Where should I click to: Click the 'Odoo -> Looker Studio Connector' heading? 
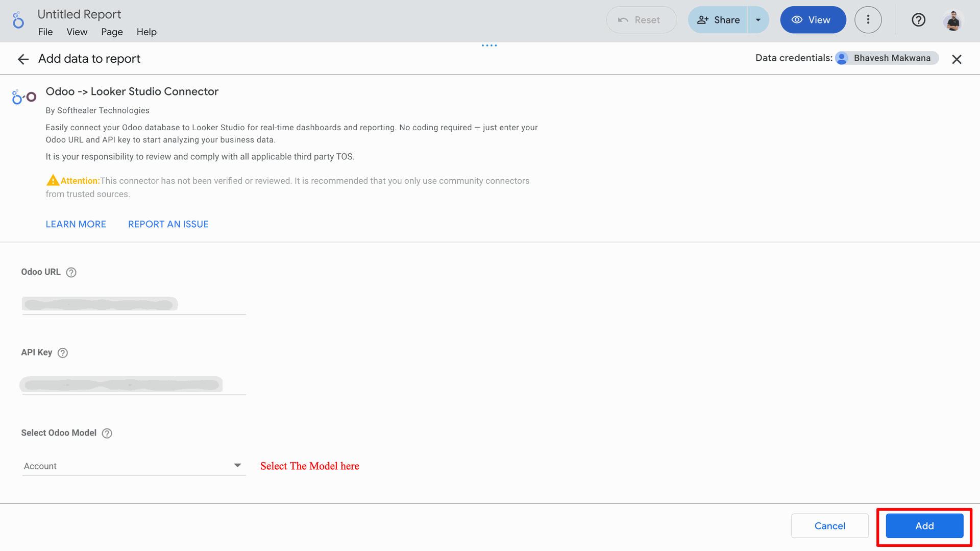[x=132, y=91]
